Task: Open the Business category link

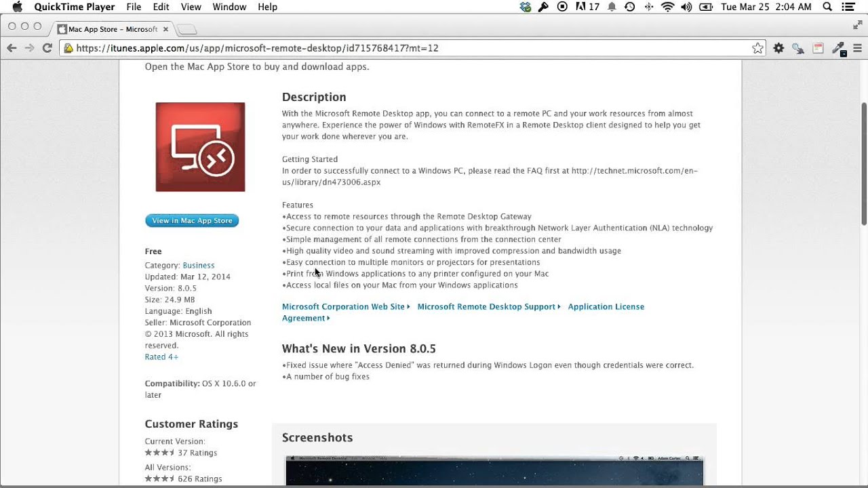Action: coord(199,266)
